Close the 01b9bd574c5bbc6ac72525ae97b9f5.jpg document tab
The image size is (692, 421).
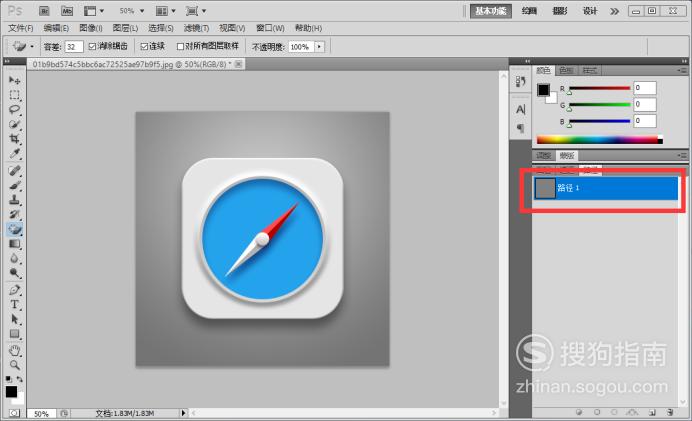click(238, 64)
